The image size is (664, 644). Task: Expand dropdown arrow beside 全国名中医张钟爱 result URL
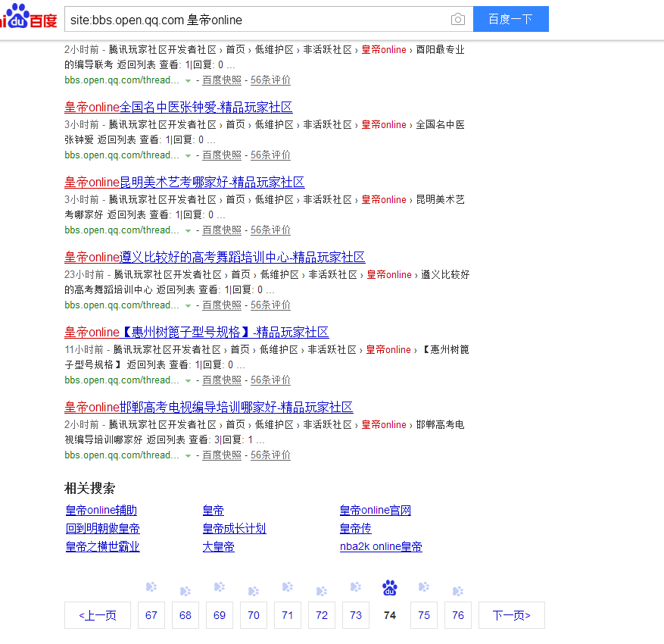[188, 156]
